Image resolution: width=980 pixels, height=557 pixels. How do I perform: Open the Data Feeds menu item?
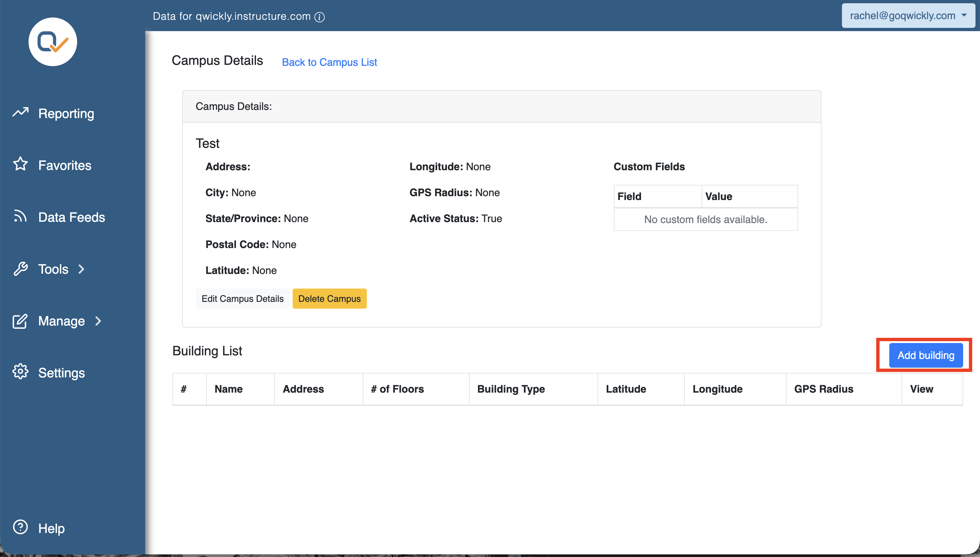point(72,217)
